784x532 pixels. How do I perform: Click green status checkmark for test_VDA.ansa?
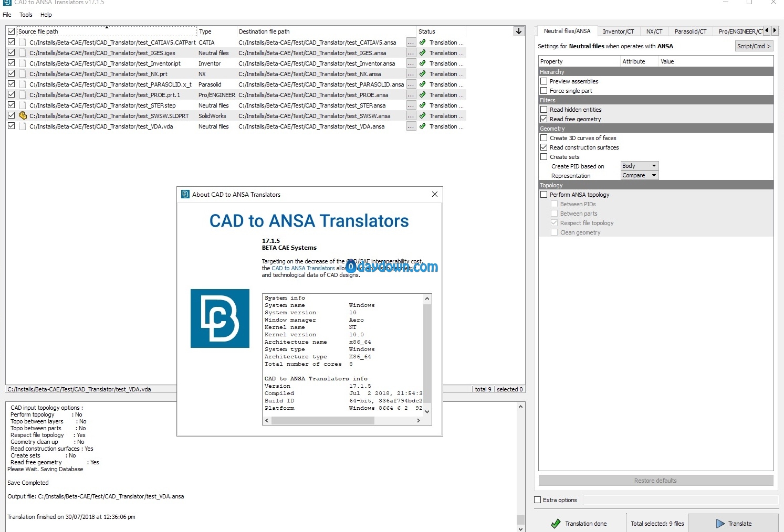(422, 126)
